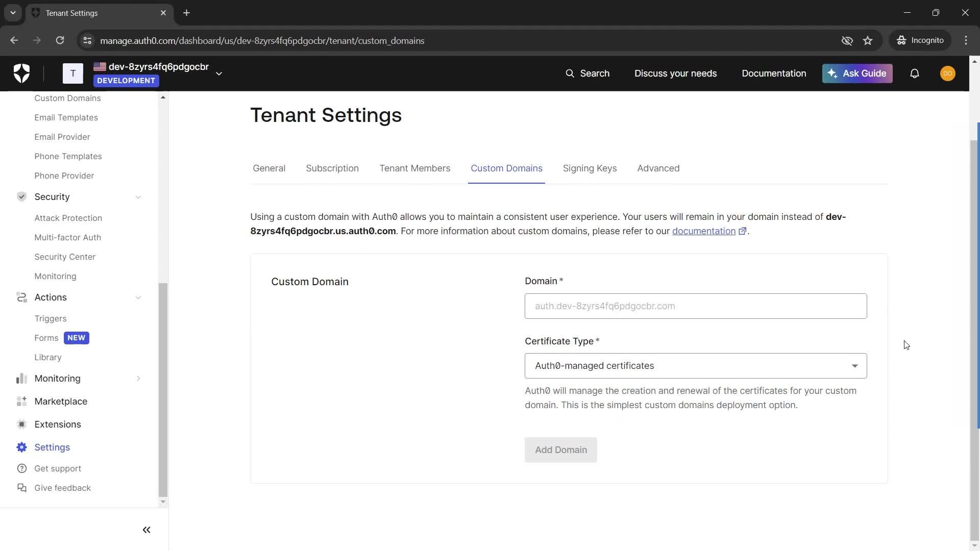The width and height of the screenshot is (980, 551).
Task: Click the Domain input field
Action: (696, 306)
